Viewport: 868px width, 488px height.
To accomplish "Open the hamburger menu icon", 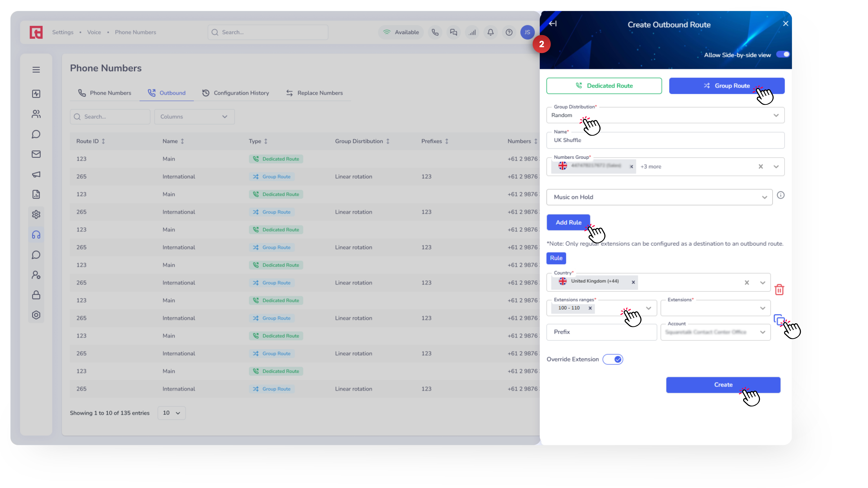I will point(36,70).
